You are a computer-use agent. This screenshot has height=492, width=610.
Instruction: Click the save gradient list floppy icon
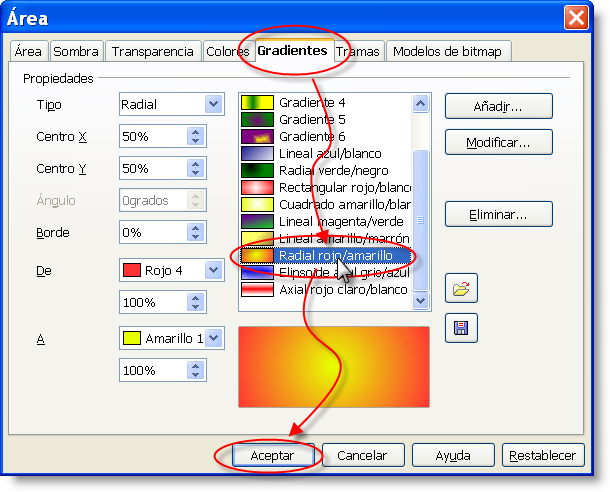(463, 328)
